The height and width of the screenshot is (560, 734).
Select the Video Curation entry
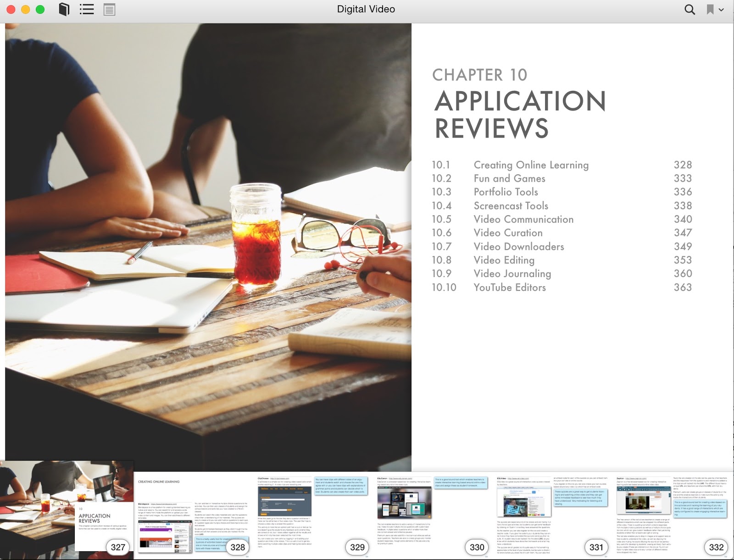(x=508, y=233)
